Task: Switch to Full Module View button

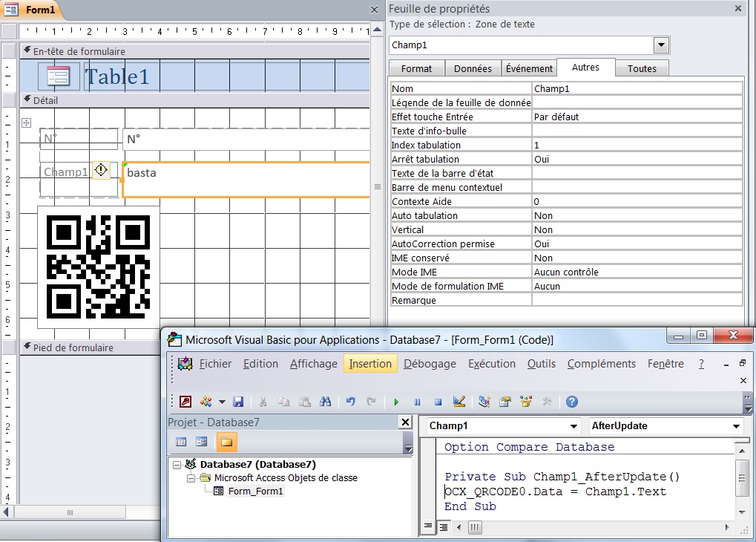Action: [443, 527]
